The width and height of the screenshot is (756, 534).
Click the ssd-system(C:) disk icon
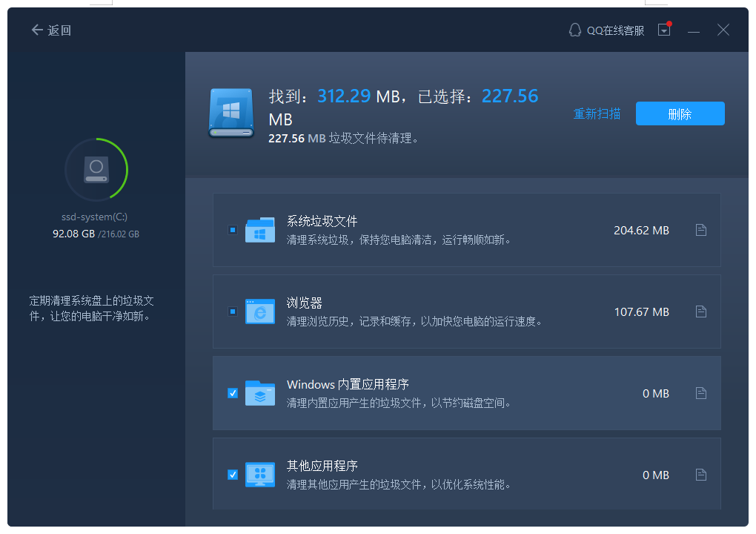(x=96, y=169)
